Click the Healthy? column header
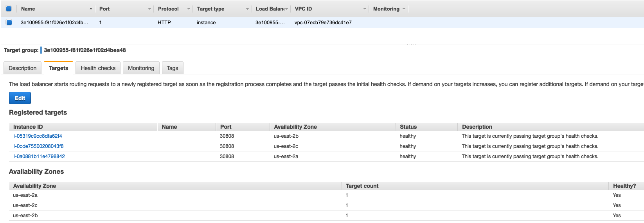The image size is (644, 223). pos(624,186)
